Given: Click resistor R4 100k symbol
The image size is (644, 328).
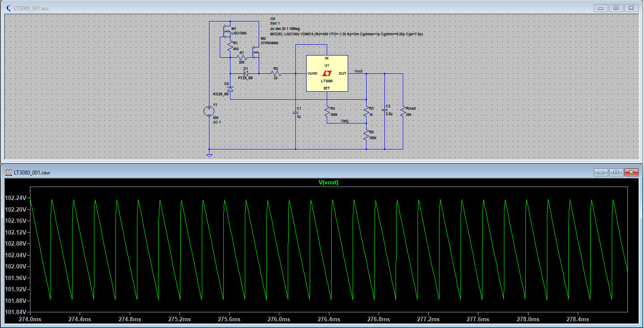Looking at the screenshot, I should [x=328, y=112].
